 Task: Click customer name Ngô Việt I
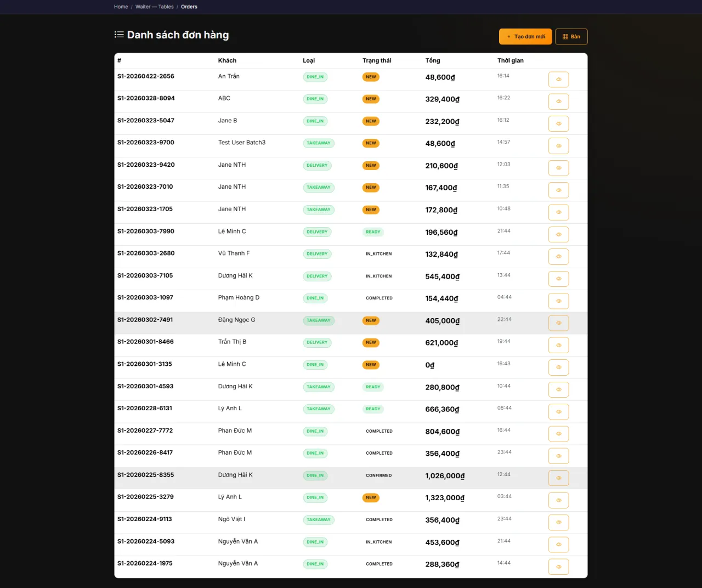[231, 519]
